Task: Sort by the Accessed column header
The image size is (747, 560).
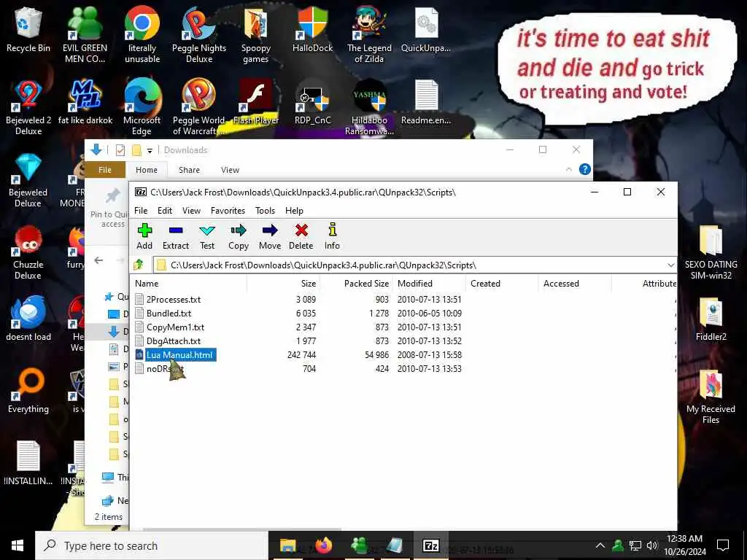Action: click(575, 284)
